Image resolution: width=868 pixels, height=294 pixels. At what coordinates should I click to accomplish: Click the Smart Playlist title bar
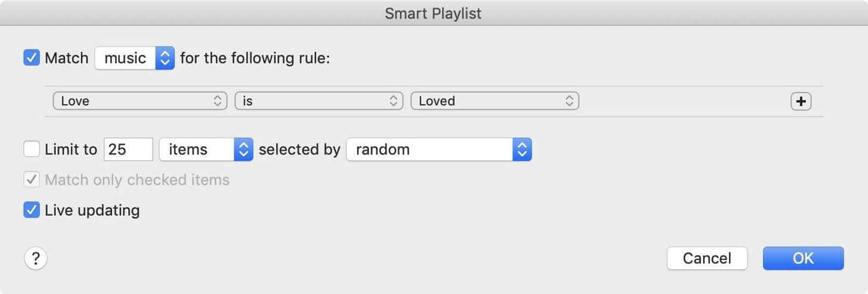(x=433, y=13)
